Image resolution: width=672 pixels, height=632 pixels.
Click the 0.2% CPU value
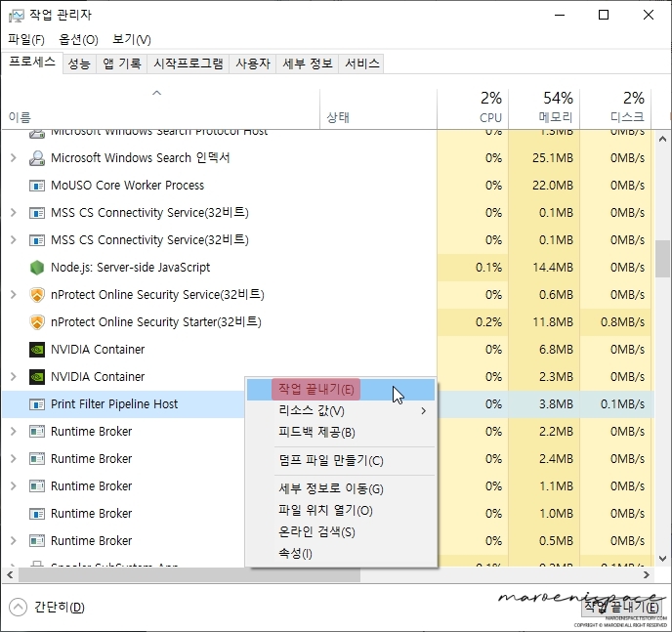[488, 322]
